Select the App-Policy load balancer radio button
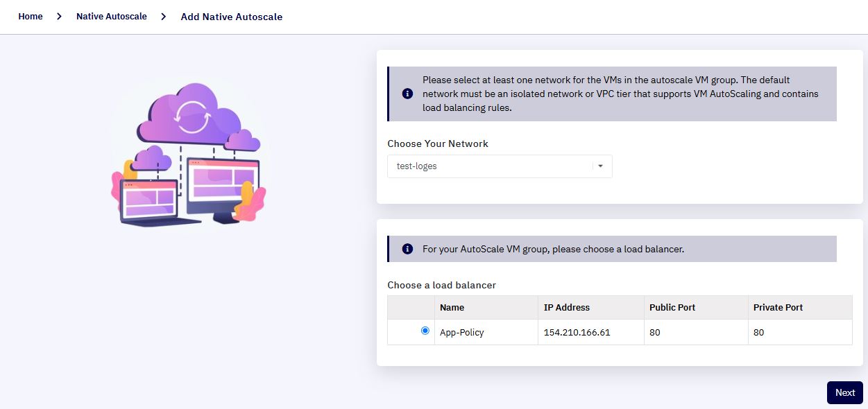The image size is (868, 409). 425,331
